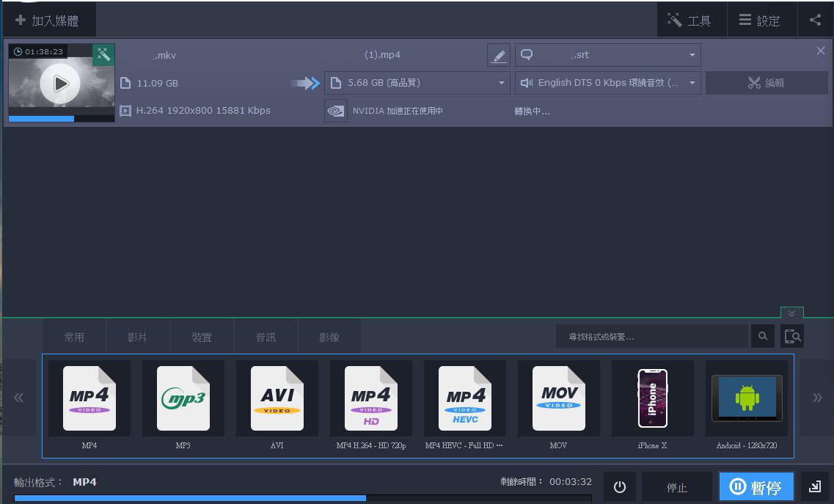Open the 5.68 GB quality dropdown
The width and height of the screenshot is (834, 504).
point(417,83)
